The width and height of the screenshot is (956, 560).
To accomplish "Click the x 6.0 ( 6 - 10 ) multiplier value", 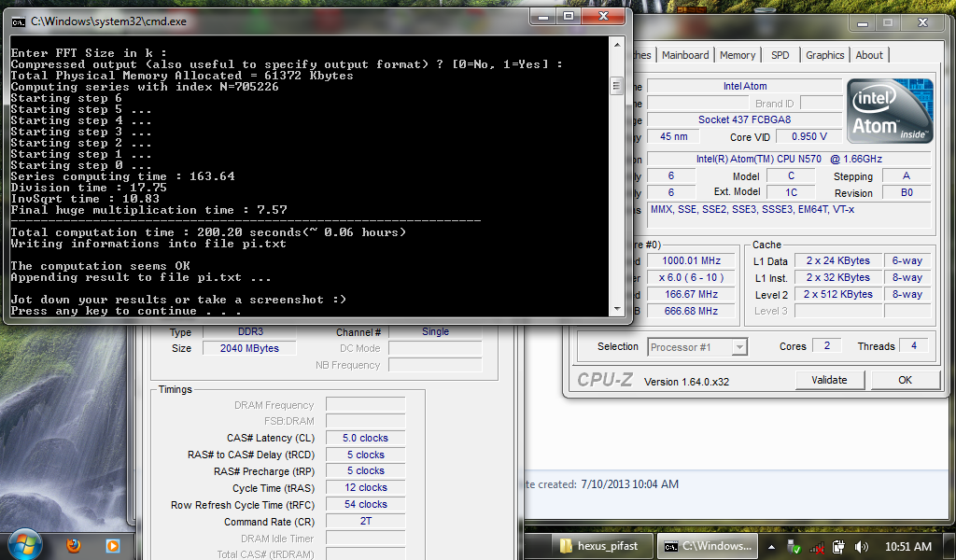I will point(692,277).
